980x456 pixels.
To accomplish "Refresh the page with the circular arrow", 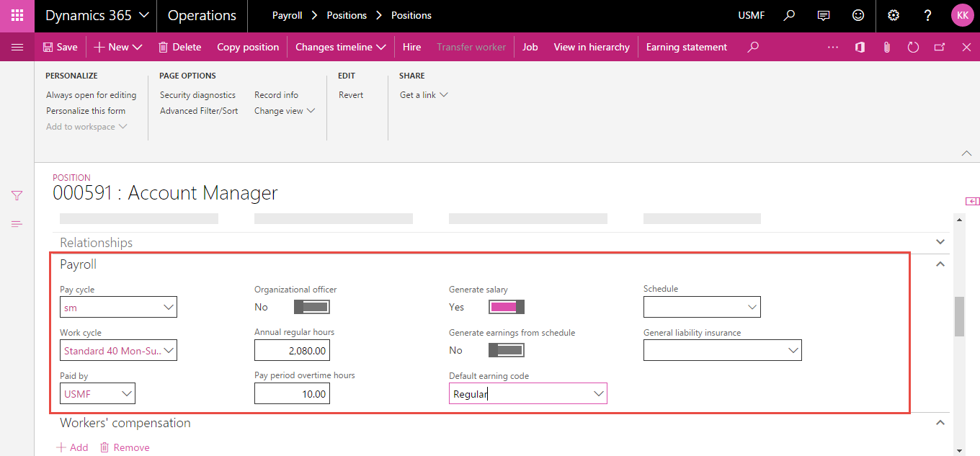I will (x=913, y=47).
